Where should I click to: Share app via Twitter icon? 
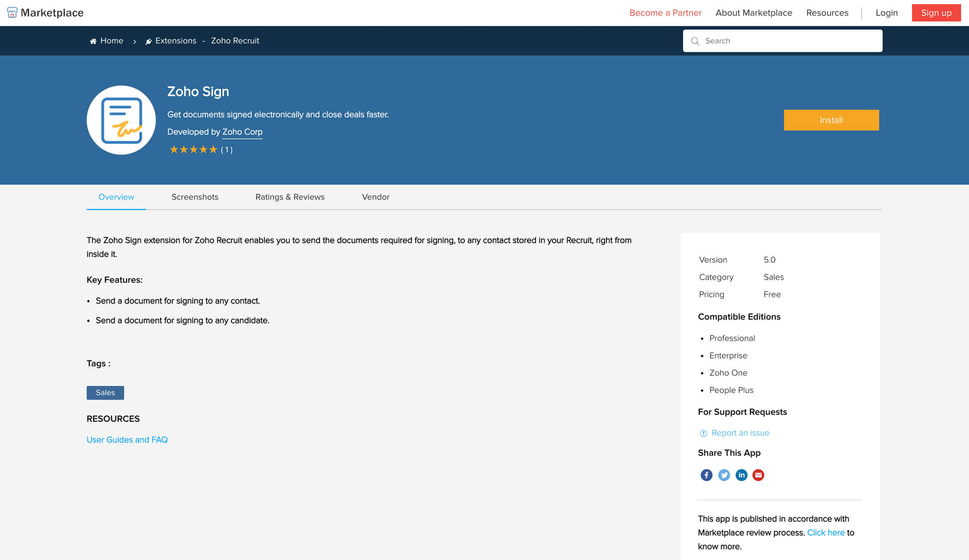724,475
